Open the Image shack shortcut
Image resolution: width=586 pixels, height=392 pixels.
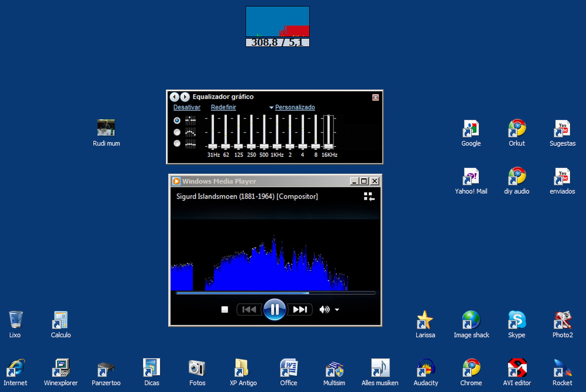pyautogui.click(x=471, y=320)
